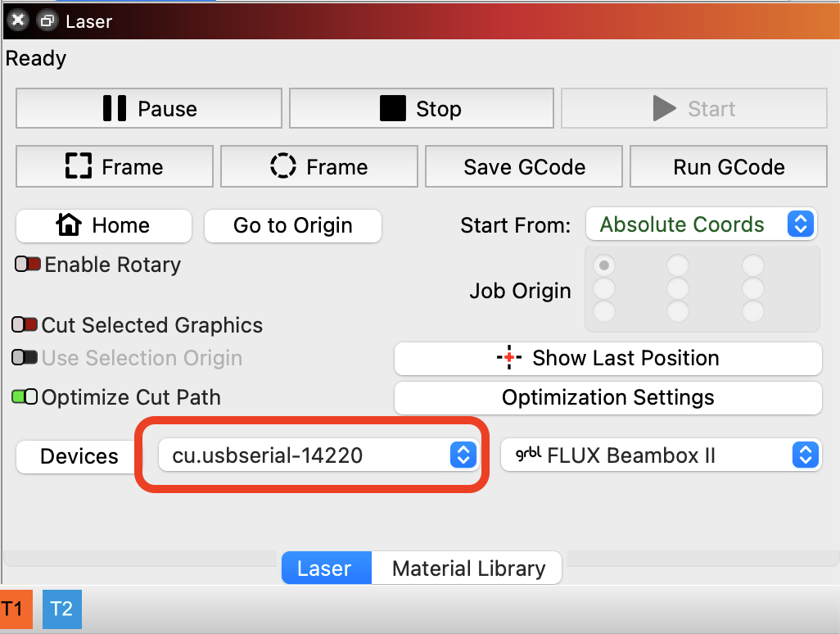Select the top-right Job Origin radio button
The width and height of the screenshot is (840, 634).
click(752, 265)
